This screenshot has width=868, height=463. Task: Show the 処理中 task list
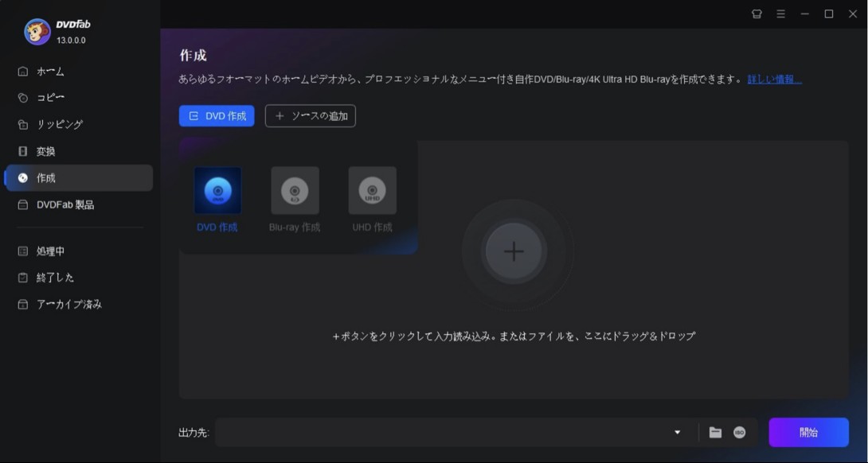(79, 251)
